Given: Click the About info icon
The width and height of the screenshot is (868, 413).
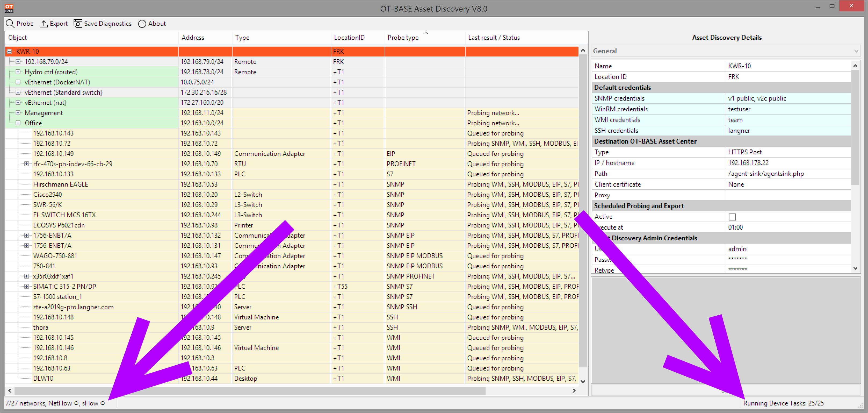Looking at the screenshot, I should (x=142, y=24).
